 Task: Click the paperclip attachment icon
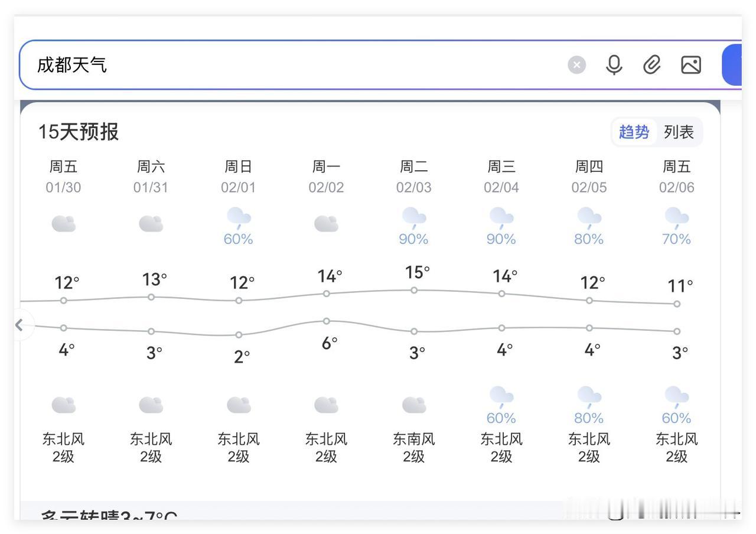tap(652, 64)
